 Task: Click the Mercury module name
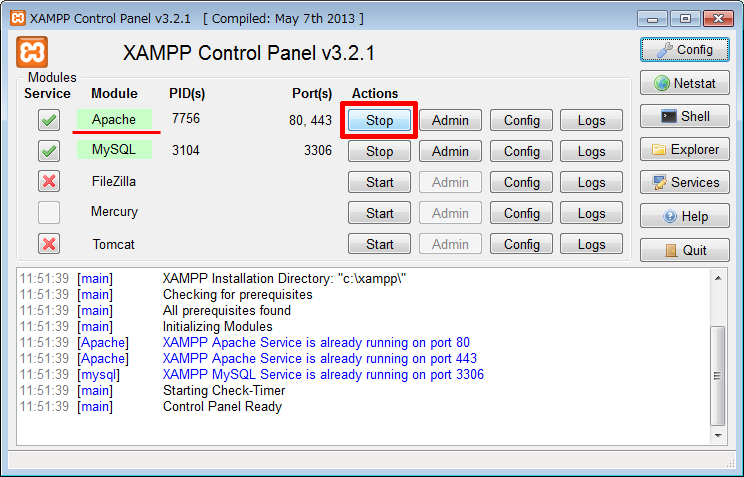114,212
